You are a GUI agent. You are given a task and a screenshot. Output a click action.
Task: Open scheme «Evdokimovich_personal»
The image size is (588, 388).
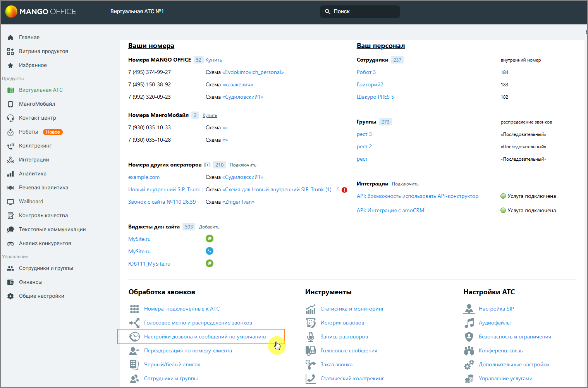tap(253, 72)
